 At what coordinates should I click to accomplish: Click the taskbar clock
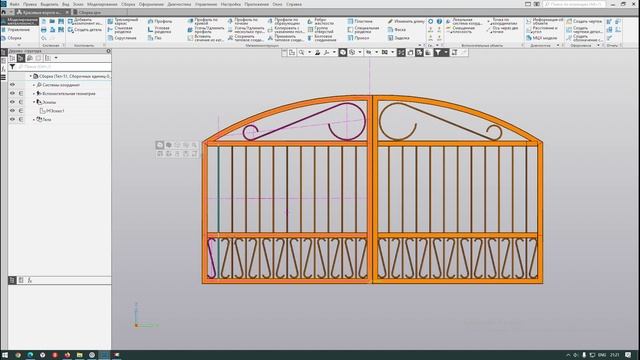coord(615,355)
